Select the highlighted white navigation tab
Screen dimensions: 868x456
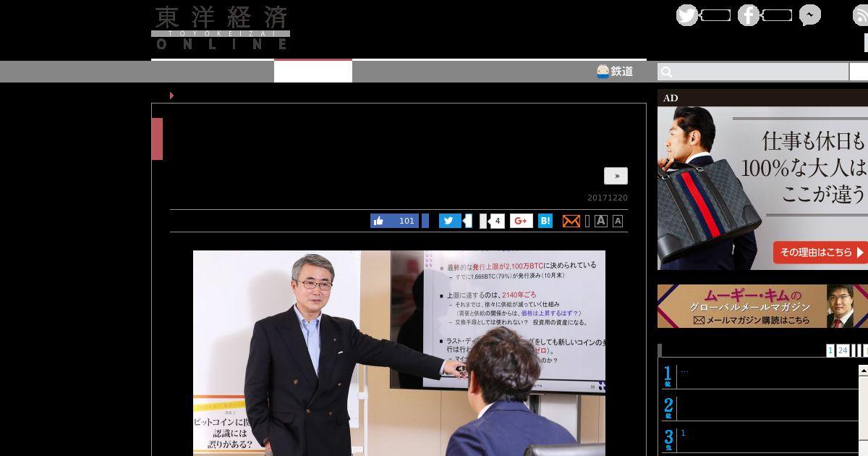coord(313,72)
